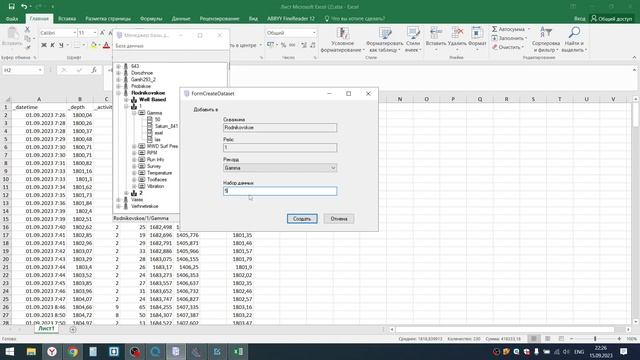
Task: Select the Saturn_841 dataset in tree
Action: point(166,126)
